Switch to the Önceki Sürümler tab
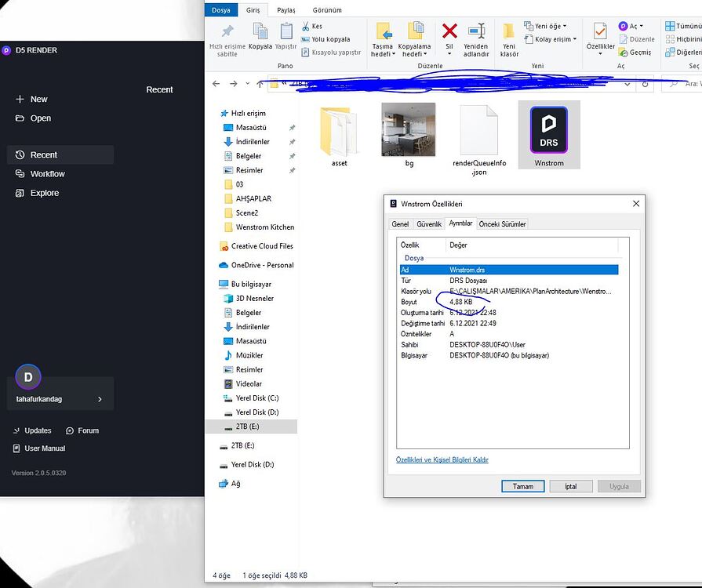The width and height of the screenshot is (702, 588). (502, 224)
